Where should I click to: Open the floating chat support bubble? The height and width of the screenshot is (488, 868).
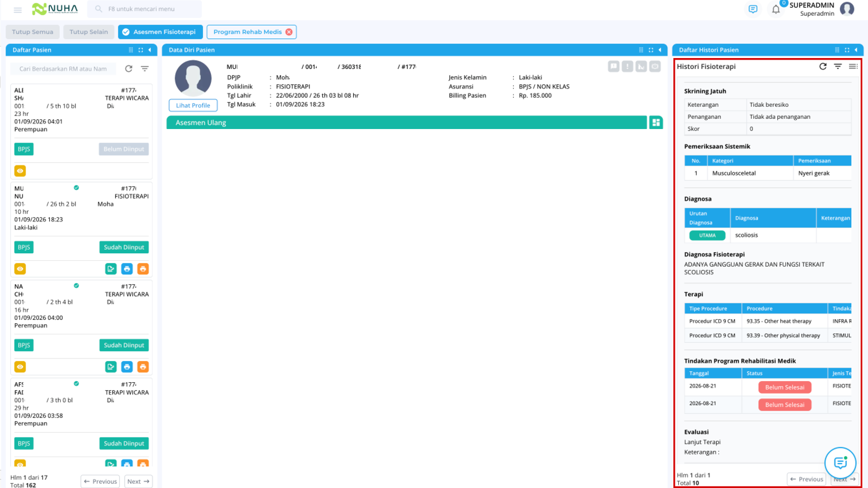point(840,463)
